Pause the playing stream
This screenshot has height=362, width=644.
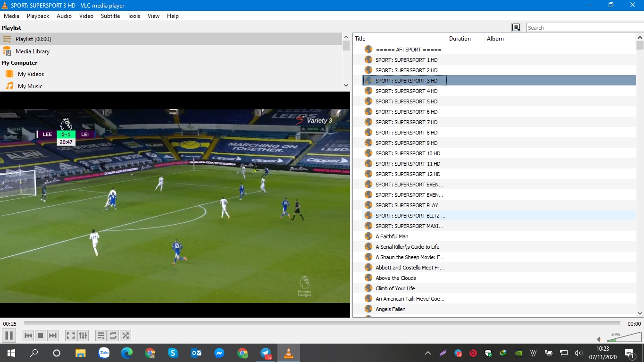tap(9, 336)
